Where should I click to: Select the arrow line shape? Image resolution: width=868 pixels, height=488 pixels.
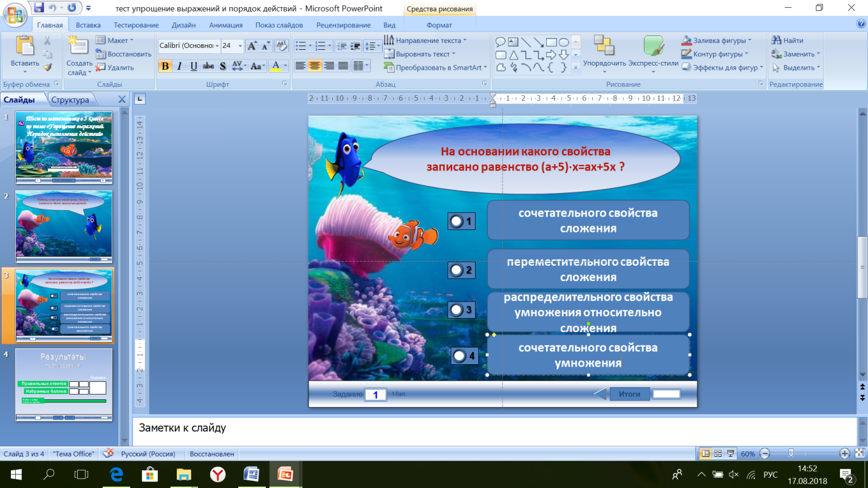point(539,42)
